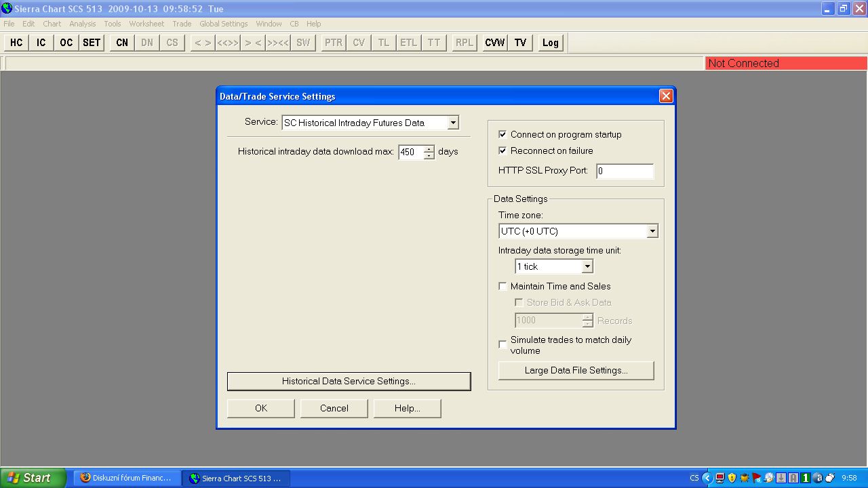
Task: Click the CN toolbar button
Action: coord(122,43)
